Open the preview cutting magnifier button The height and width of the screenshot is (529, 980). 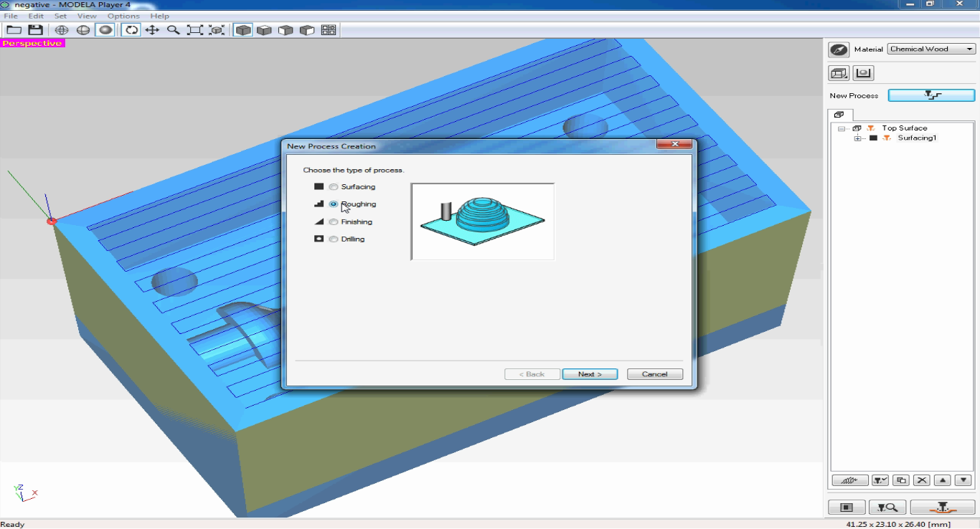887,507
